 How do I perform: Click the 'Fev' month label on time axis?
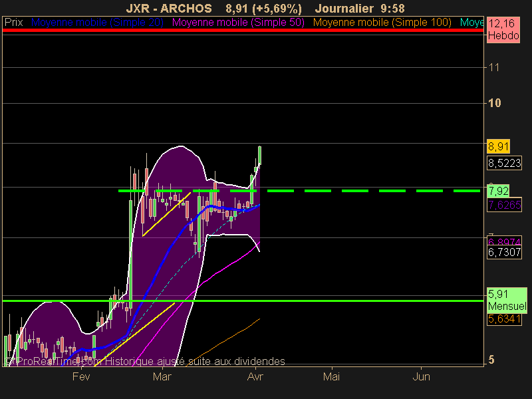81,376
